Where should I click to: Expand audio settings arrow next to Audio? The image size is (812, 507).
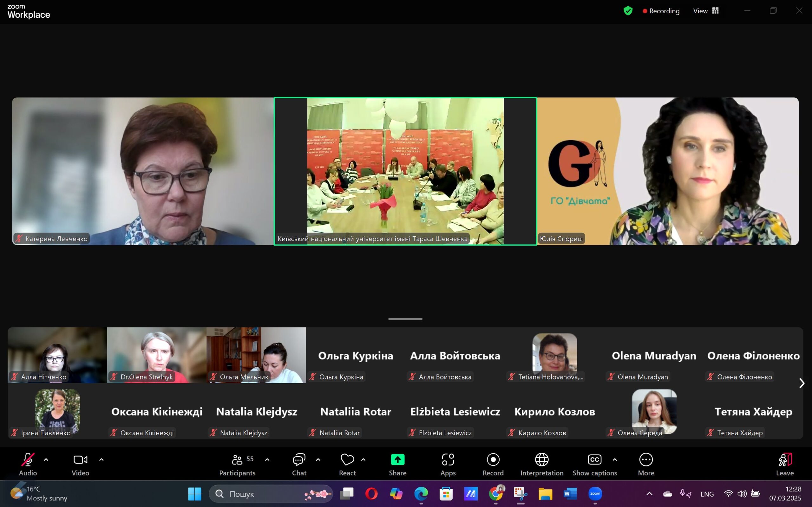46,460
